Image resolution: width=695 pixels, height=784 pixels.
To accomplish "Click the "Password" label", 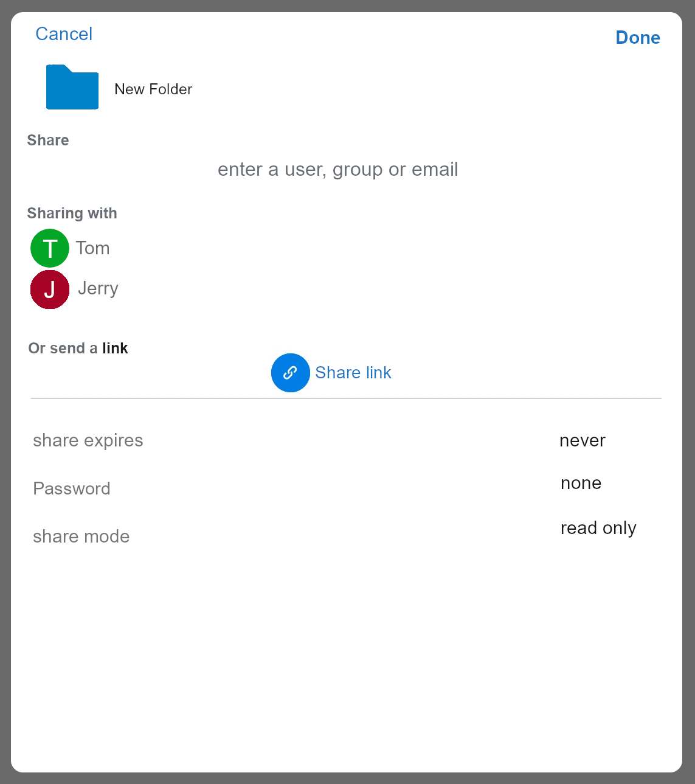I will point(72,488).
